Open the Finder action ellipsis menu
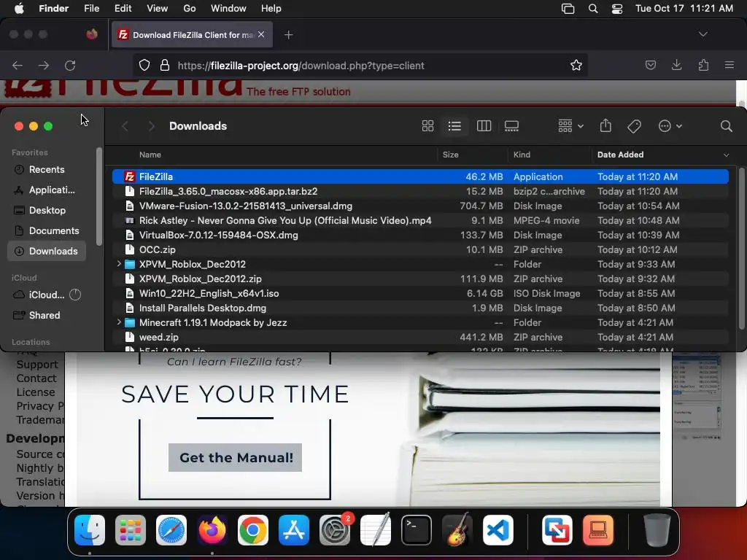The image size is (747, 560). pos(670,126)
